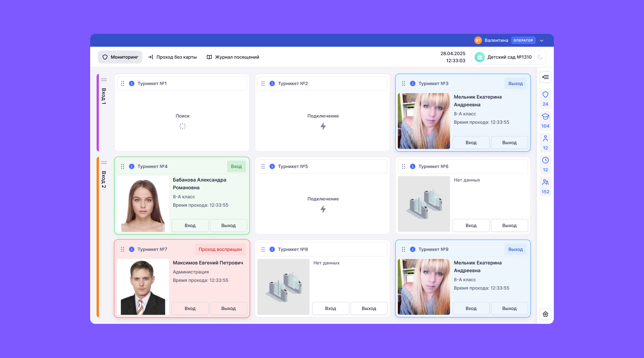The height and width of the screenshot is (358, 644).
Task: Click info icon for Турникет №5
Action: tap(272, 167)
